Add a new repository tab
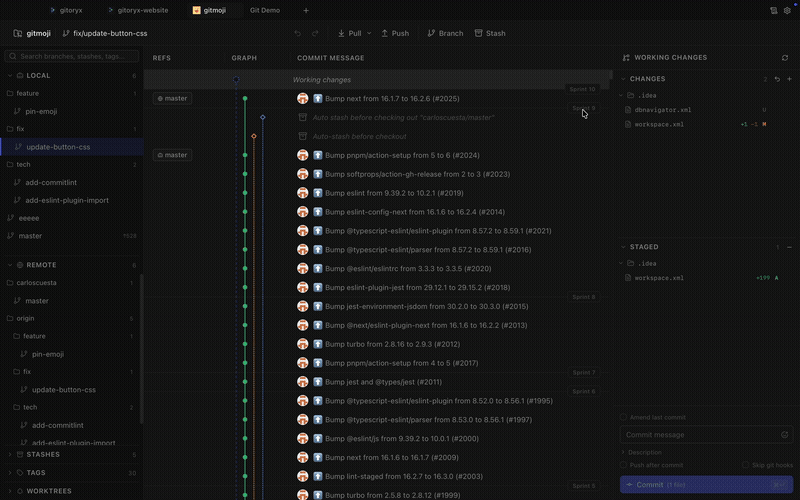The height and width of the screenshot is (500, 800). click(306, 10)
